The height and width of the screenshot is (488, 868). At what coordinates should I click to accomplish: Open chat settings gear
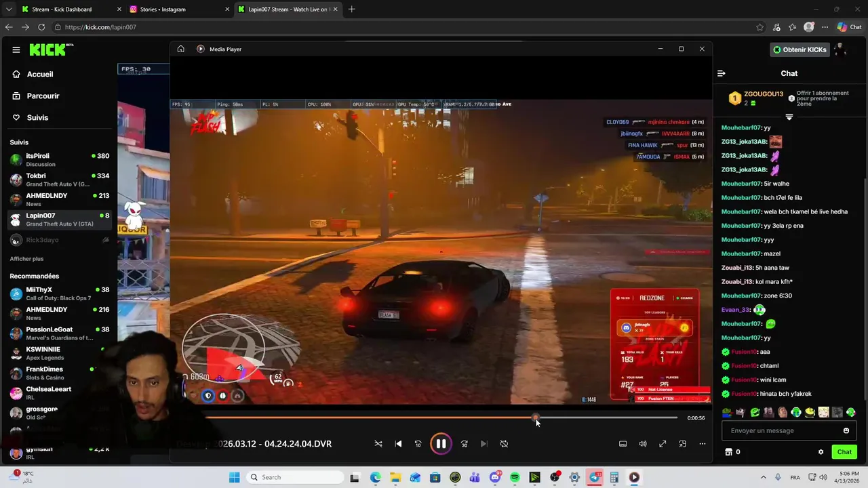(821, 452)
